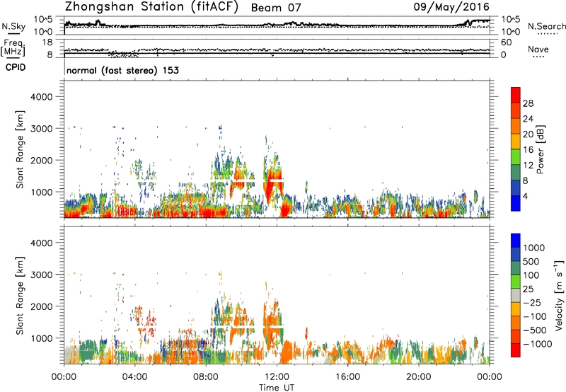Select the N.Sky legend label
Viewport: 566px width, 392px height.
13,26
